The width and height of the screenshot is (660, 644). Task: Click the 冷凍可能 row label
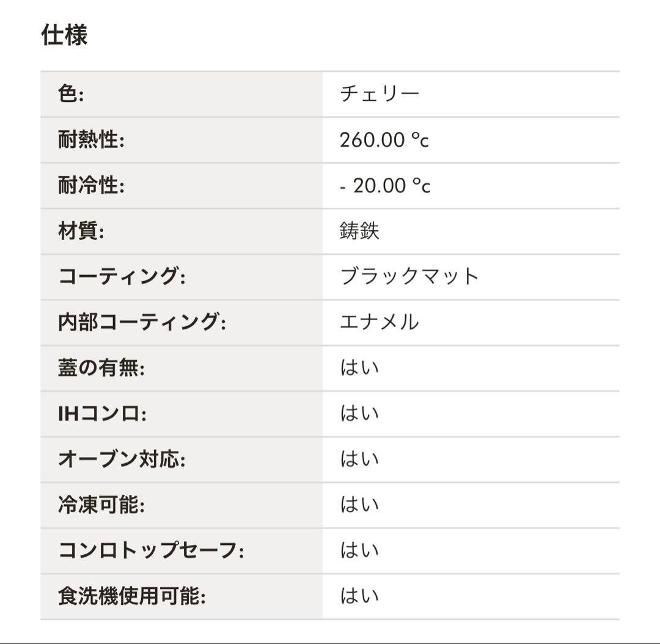101,505
